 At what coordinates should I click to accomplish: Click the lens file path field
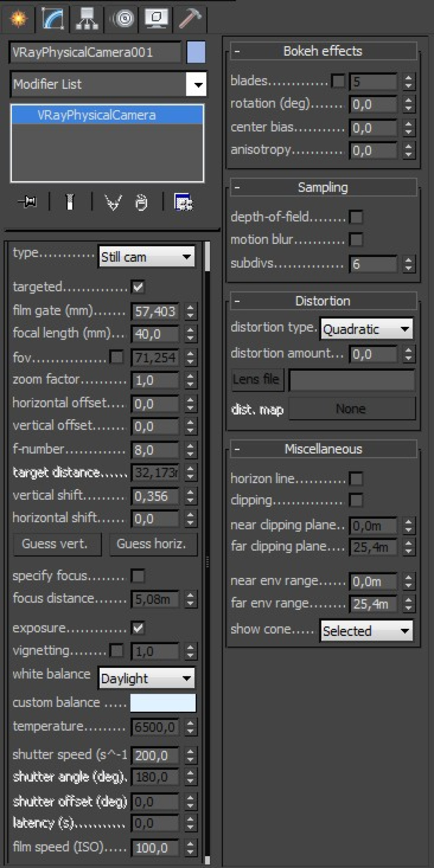click(x=352, y=380)
